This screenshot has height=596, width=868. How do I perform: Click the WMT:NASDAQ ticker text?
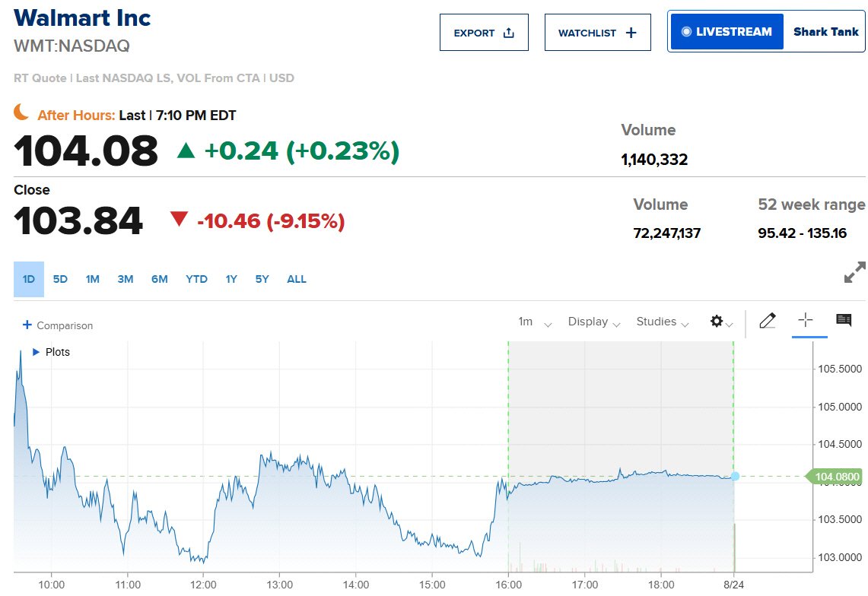click(72, 46)
